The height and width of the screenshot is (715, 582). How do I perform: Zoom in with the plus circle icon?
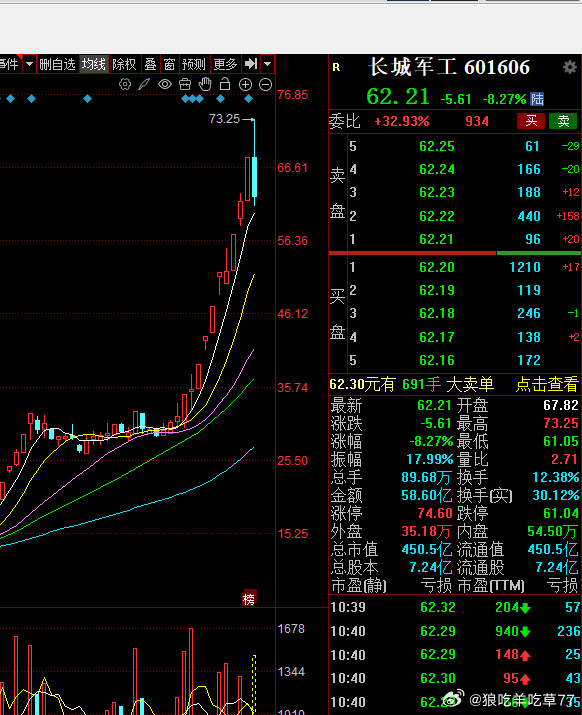pyautogui.click(x=245, y=84)
